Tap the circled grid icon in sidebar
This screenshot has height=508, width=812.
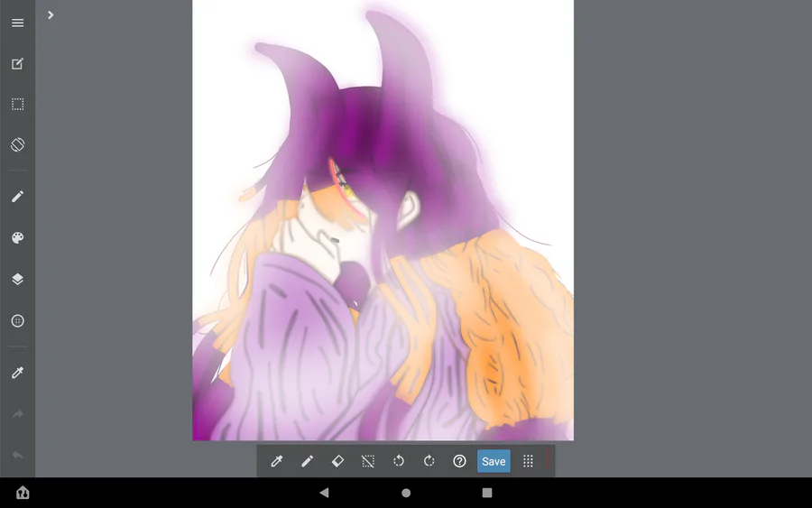click(x=18, y=321)
